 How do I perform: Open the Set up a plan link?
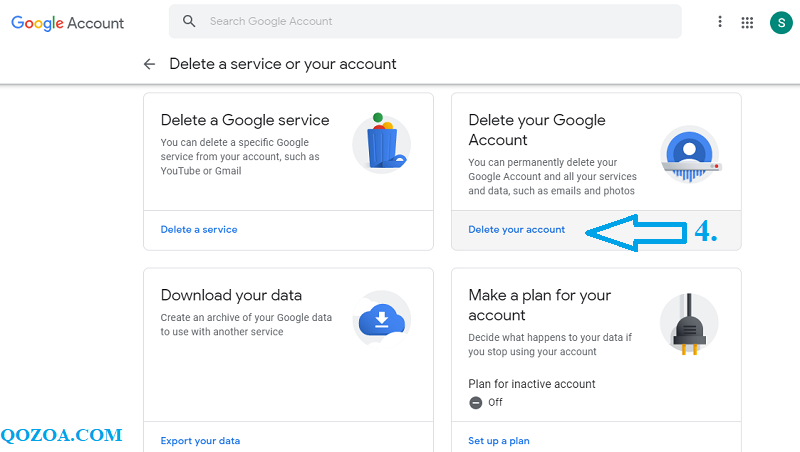coord(499,440)
